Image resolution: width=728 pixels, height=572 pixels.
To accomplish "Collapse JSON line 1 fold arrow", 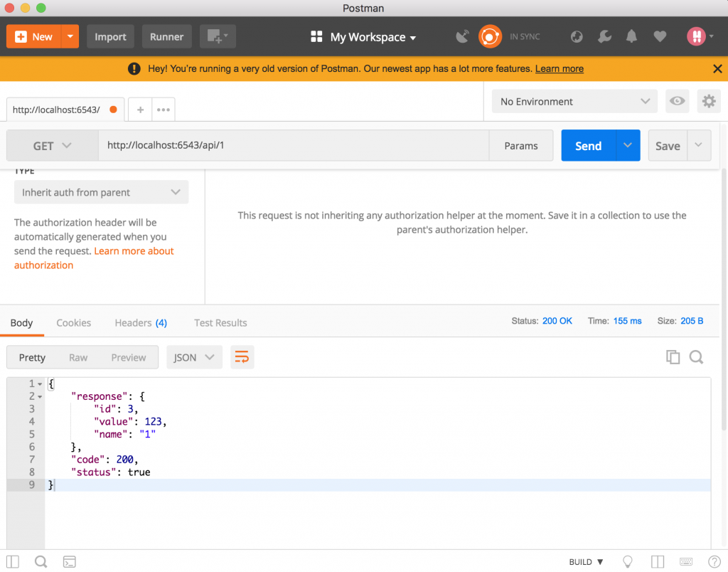I will [x=40, y=384].
